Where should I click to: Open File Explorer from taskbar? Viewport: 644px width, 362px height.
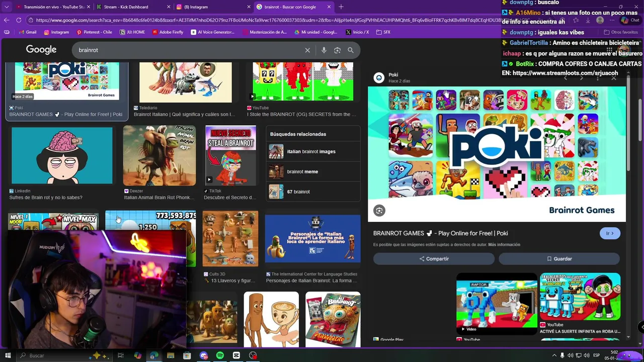[x=171, y=355]
